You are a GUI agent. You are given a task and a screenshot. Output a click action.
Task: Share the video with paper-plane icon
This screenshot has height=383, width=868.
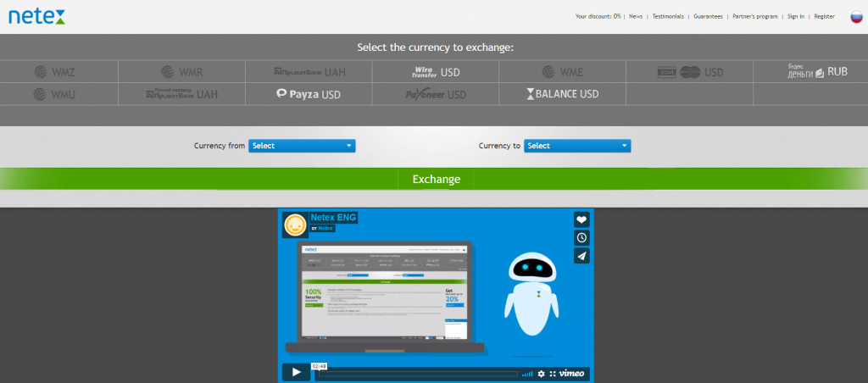[581, 256]
